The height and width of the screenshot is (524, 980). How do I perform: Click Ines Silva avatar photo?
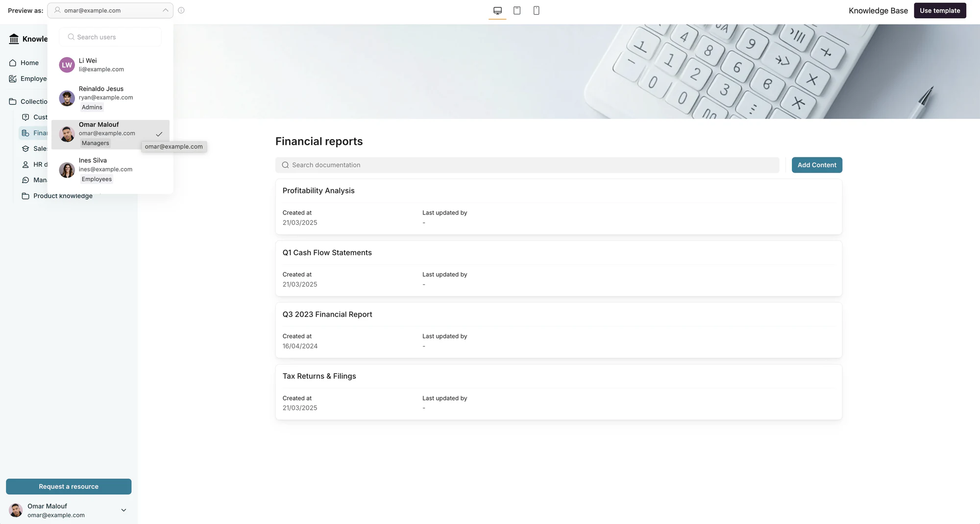[x=67, y=170]
